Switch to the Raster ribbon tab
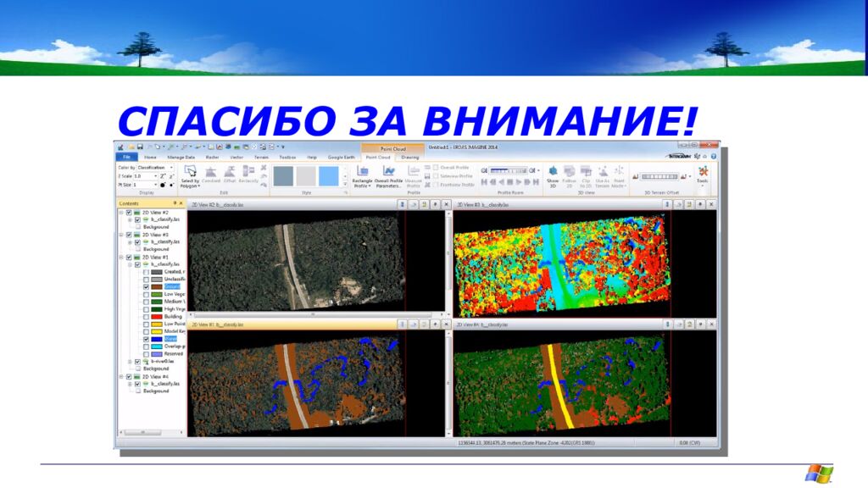The image size is (868, 488). 213,158
